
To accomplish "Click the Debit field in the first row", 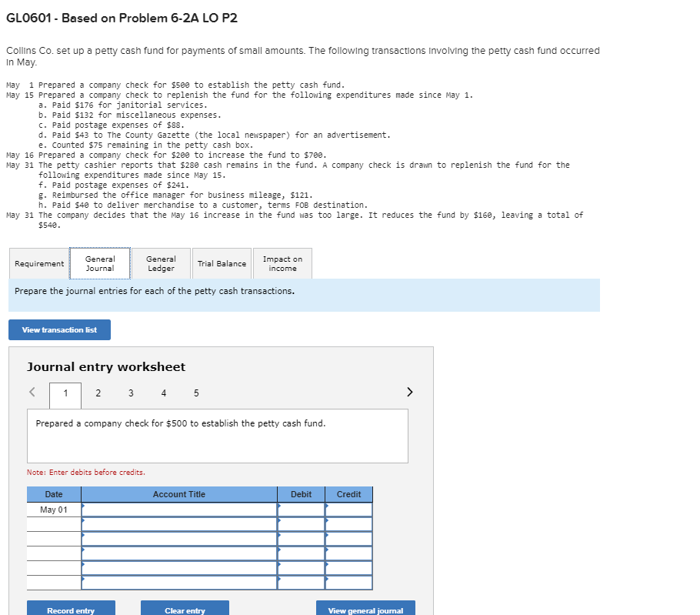I will pyautogui.click(x=300, y=509).
